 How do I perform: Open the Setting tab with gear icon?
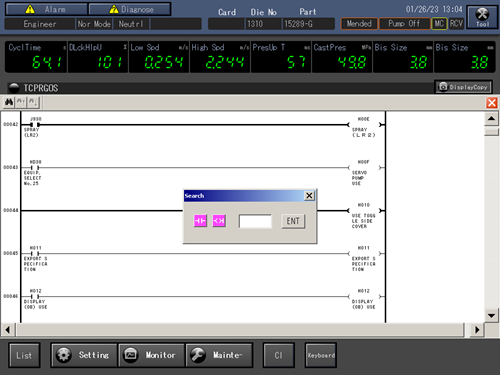[84, 355]
